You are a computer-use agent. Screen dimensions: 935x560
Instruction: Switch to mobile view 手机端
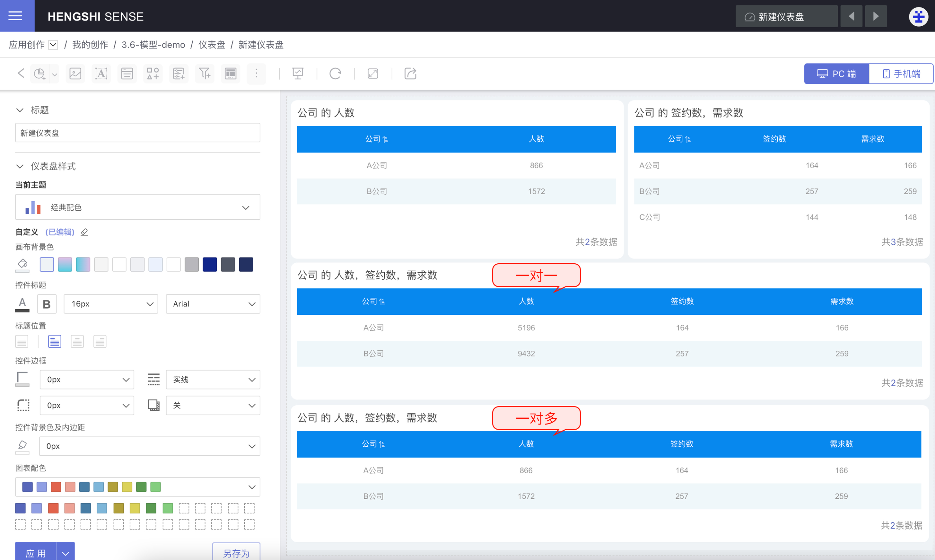[x=901, y=74]
